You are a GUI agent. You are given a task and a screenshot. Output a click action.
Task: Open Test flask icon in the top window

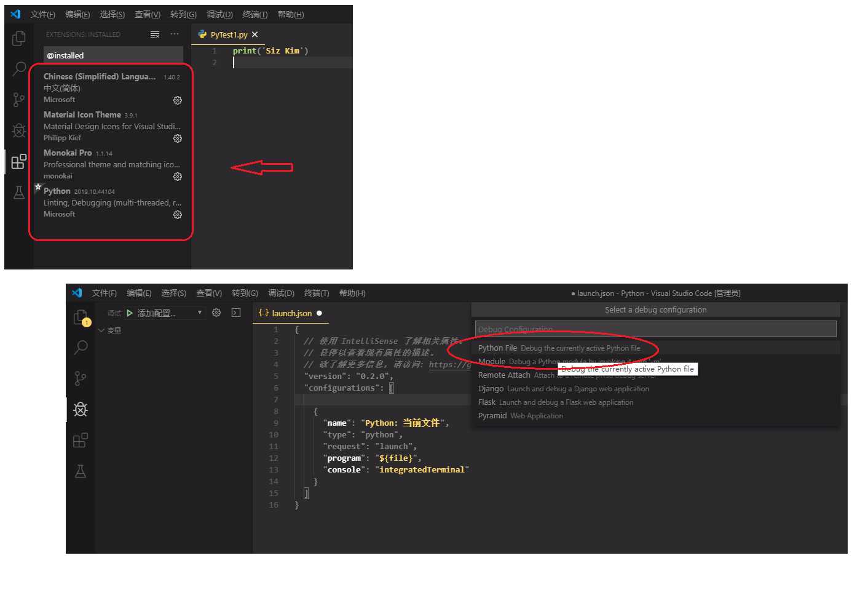(x=19, y=192)
